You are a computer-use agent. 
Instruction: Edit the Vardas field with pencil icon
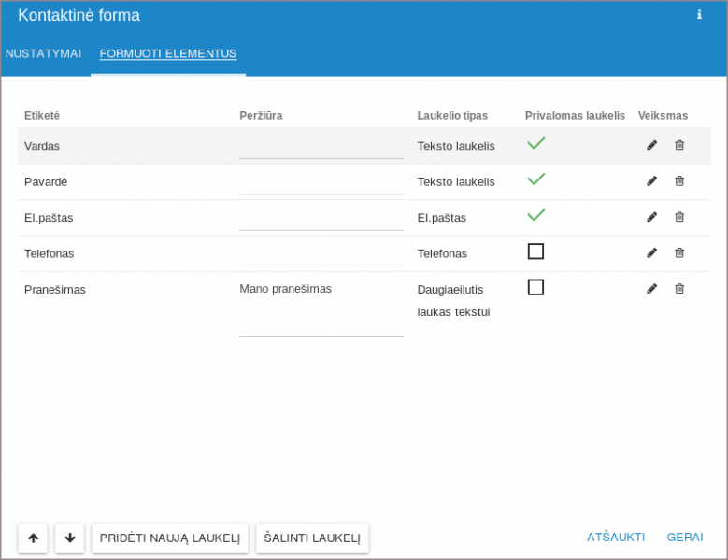pyautogui.click(x=652, y=145)
